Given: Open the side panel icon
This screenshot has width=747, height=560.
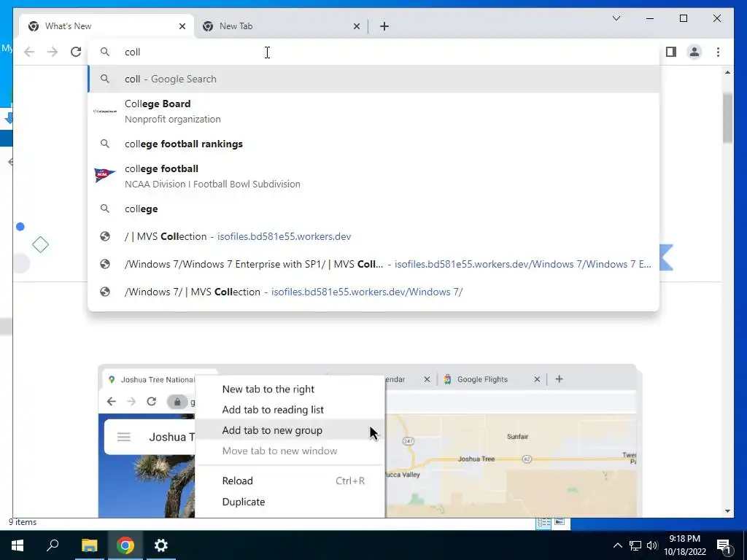Looking at the screenshot, I should 671,52.
